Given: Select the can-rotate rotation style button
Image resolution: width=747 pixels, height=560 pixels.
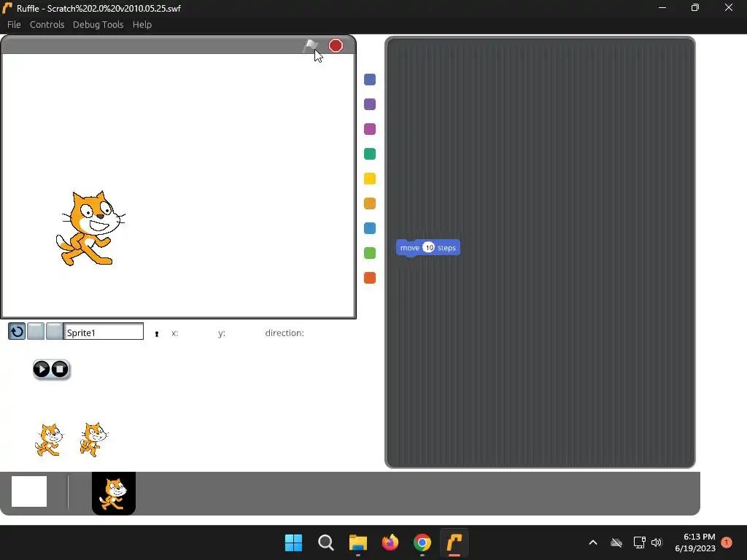Looking at the screenshot, I should (17, 331).
